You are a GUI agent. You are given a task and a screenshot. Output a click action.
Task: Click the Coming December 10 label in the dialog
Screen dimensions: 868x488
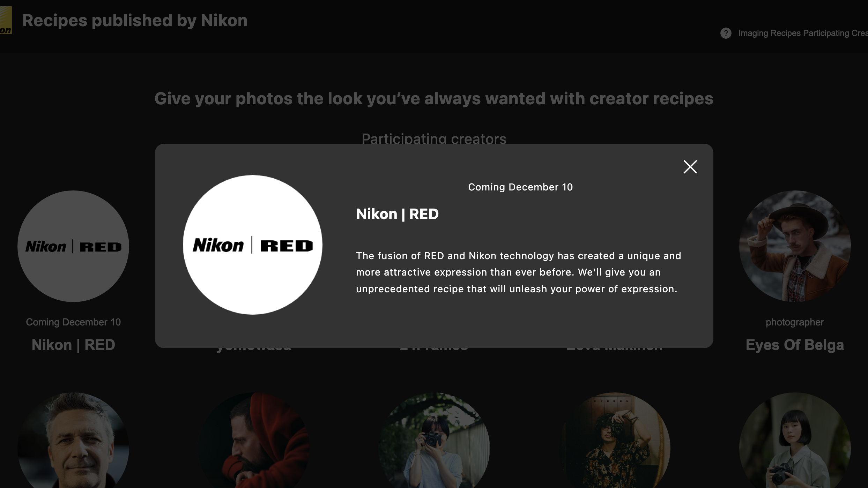pos(520,187)
